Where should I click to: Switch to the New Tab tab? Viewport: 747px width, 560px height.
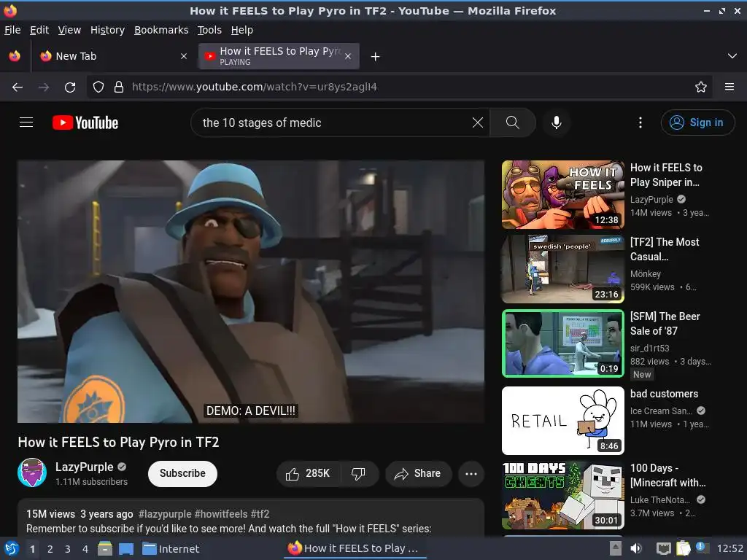pyautogui.click(x=113, y=56)
